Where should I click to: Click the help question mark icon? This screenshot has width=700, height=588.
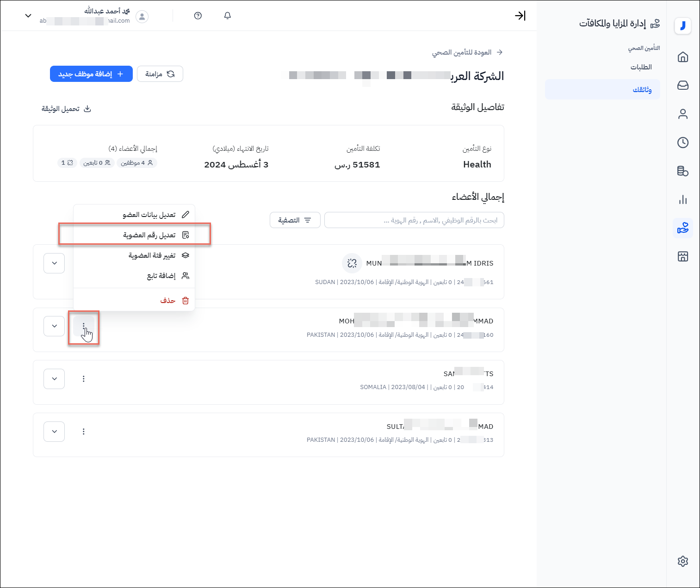198,16
